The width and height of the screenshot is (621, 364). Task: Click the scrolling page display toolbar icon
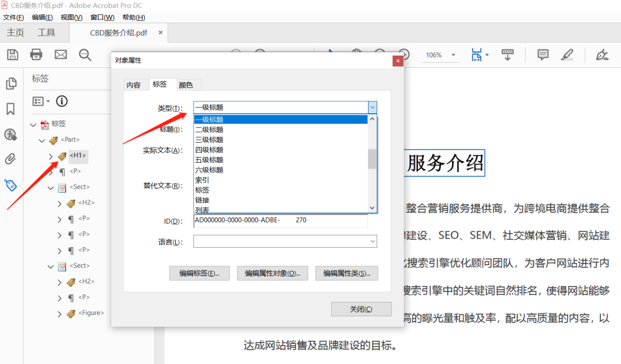[x=507, y=54]
